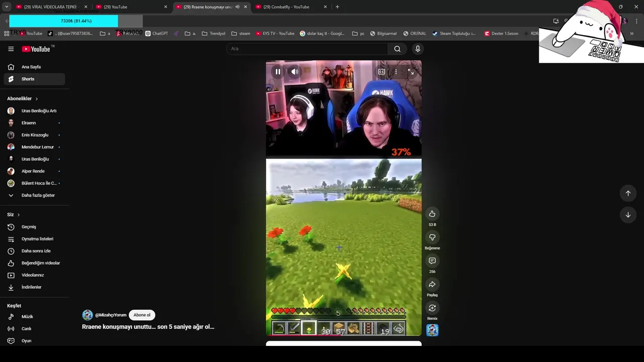Open Daha sonra izle list
This screenshot has height=362, width=644.
click(34, 251)
